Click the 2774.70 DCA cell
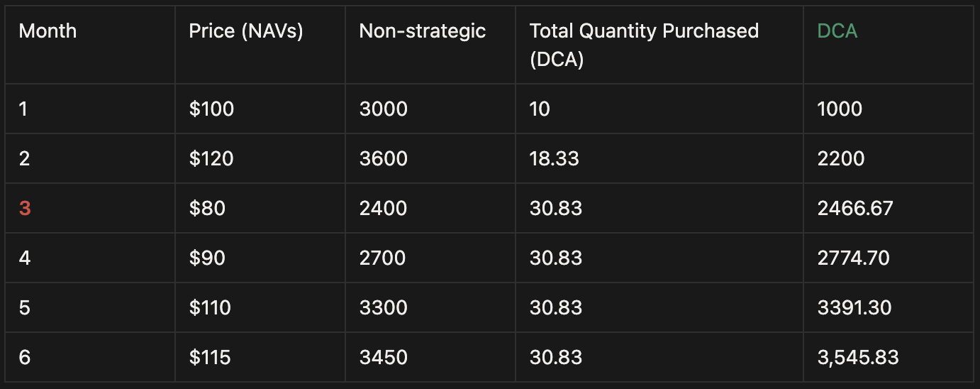The width and height of the screenshot is (980, 389). pos(853,258)
